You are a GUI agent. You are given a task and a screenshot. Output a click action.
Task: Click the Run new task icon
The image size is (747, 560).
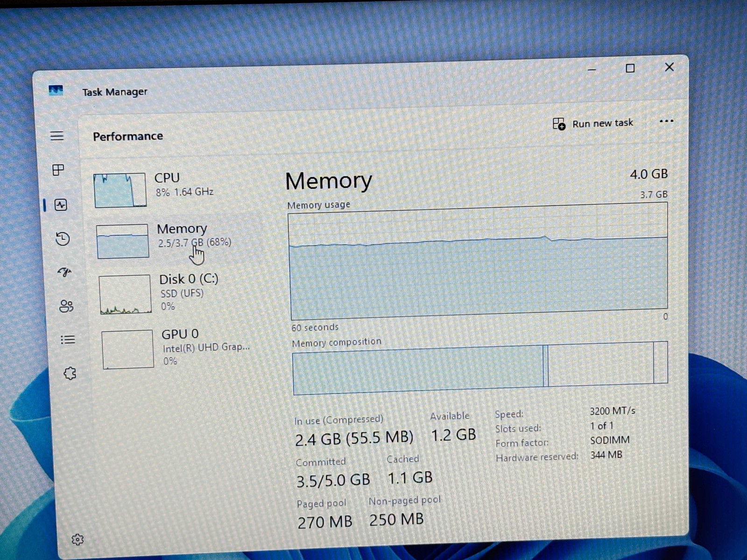(x=559, y=124)
